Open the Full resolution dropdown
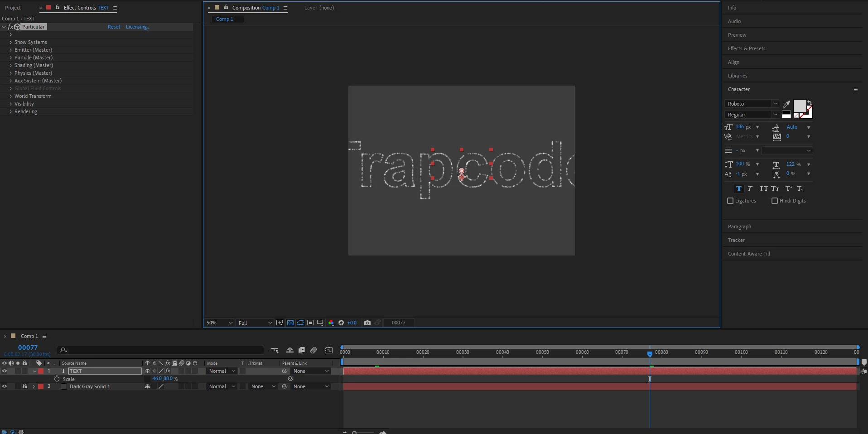Screen dimensions: 868x434 (255, 323)
